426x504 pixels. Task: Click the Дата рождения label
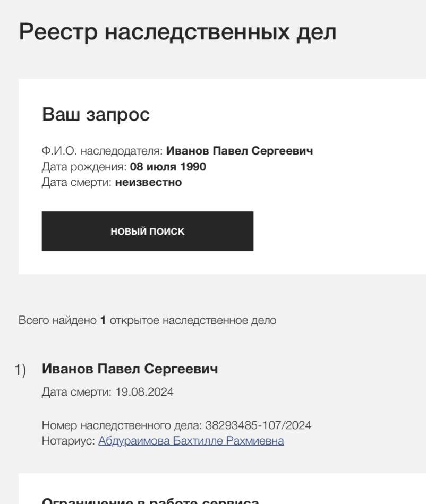click(x=84, y=167)
